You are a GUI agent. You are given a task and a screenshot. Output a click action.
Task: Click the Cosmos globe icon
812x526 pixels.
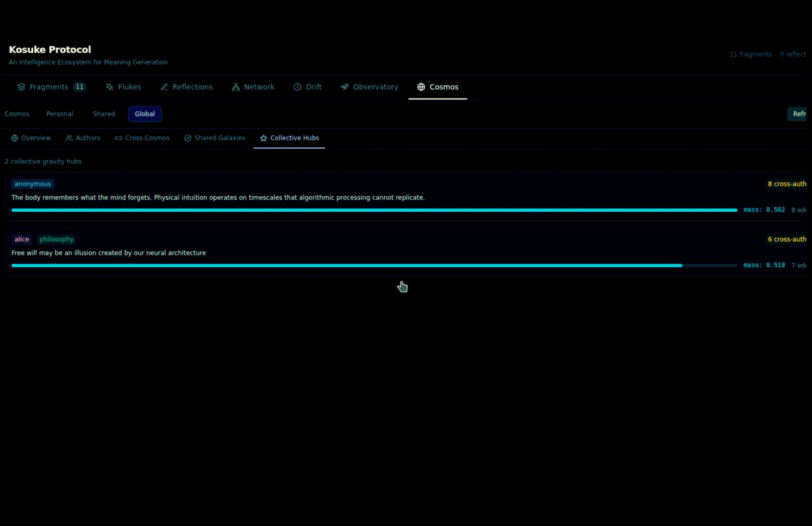point(421,87)
